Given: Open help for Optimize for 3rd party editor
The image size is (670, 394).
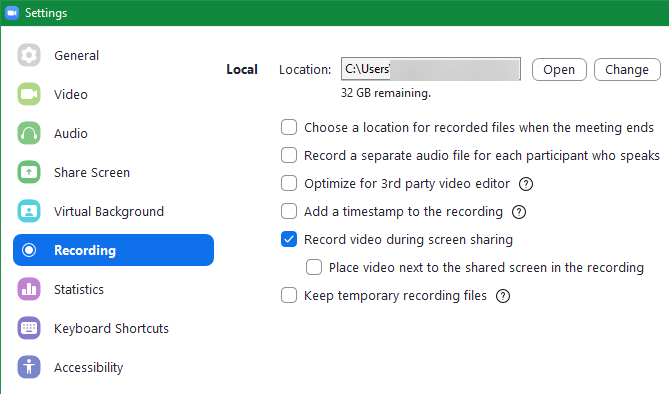Looking at the screenshot, I should [x=526, y=184].
